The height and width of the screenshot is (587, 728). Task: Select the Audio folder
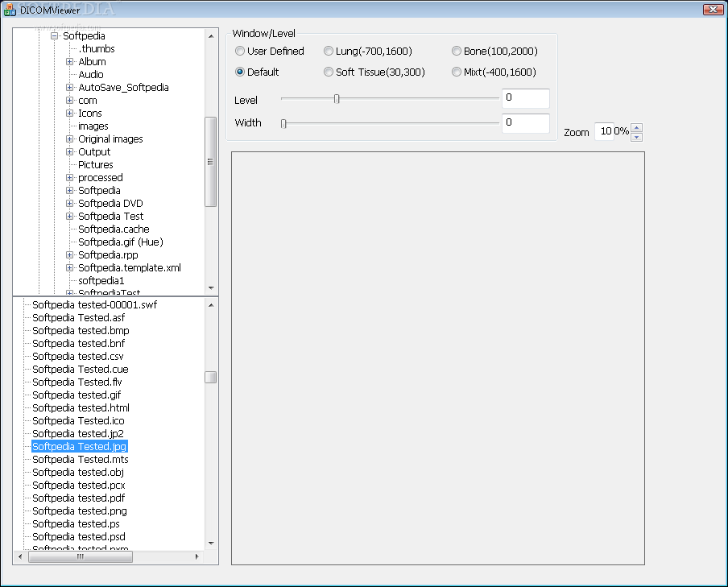tap(91, 74)
